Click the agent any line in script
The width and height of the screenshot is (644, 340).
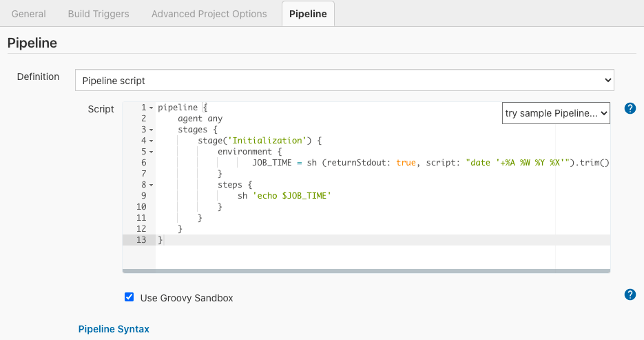pyautogui.click(x=200, y=119)
